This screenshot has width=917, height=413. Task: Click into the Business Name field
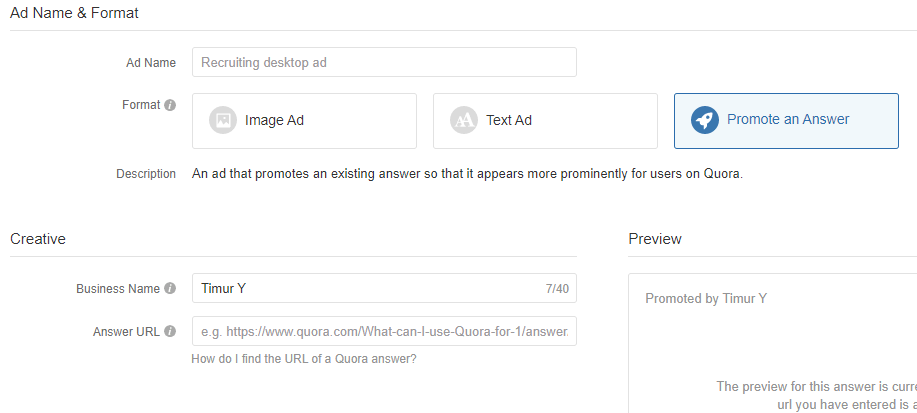pos(384,288)
